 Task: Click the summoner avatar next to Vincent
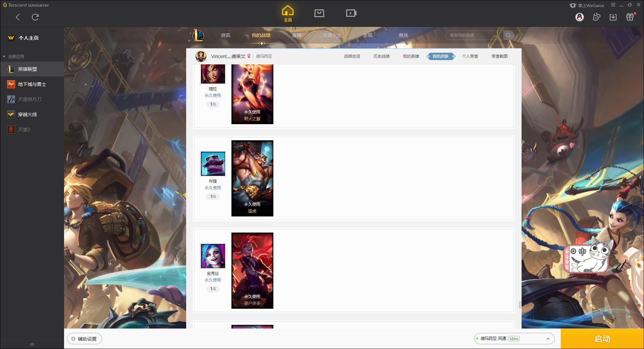tap(201, 56)
